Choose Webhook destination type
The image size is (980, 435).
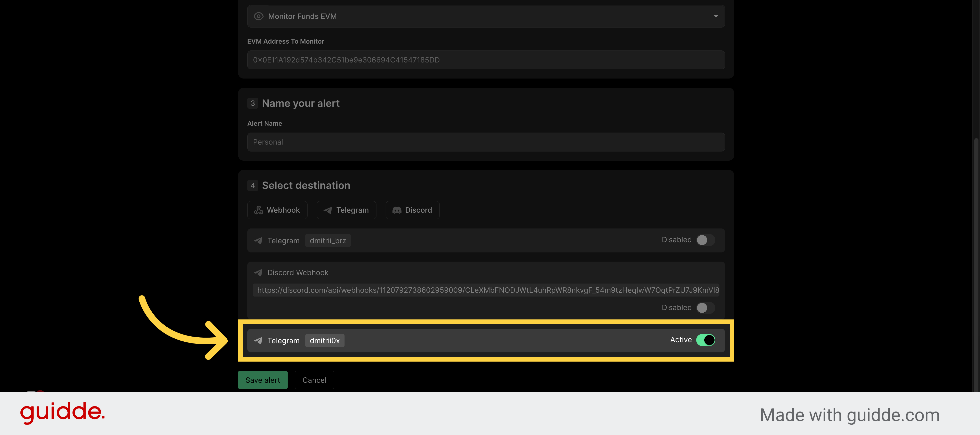click(x=277, y=210)
